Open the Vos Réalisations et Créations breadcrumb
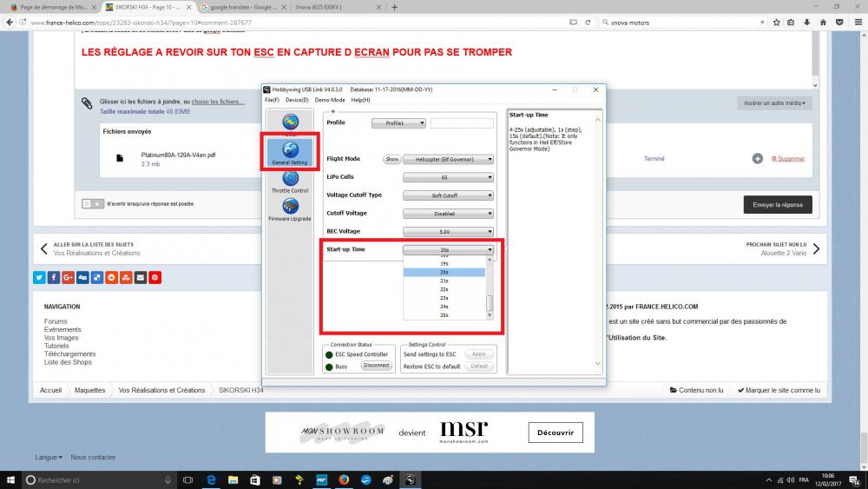This screenshot has width=868, height=489. [x=161, y=391]
